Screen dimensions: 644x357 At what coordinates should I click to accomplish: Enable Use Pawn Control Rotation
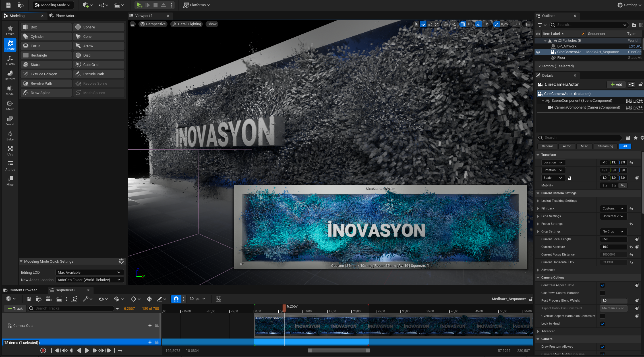tap(602, 293)
